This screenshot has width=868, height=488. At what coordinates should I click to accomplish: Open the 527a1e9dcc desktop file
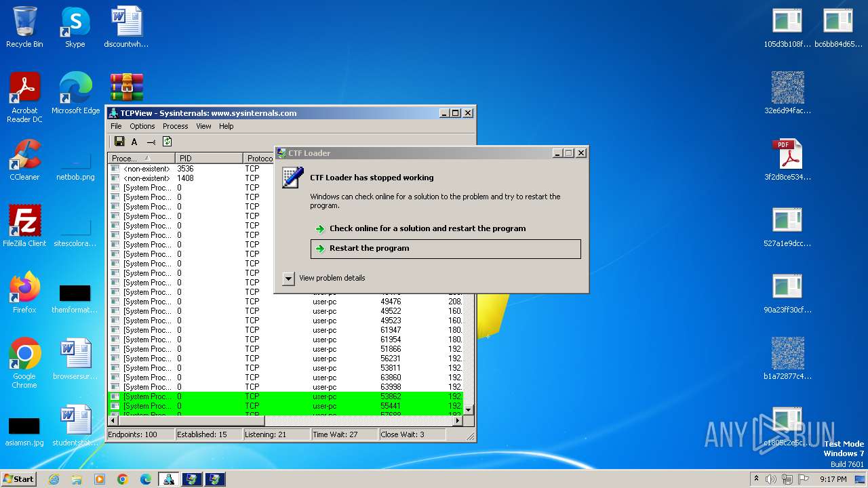787,226
